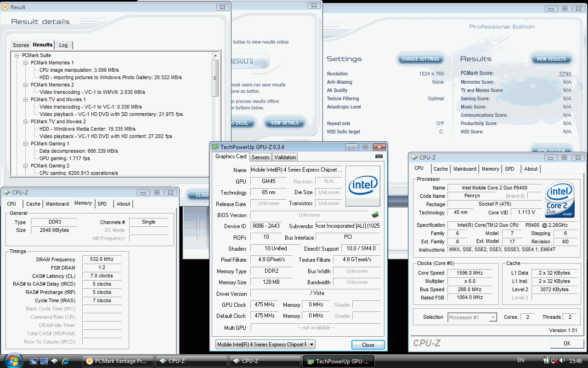Click the GPU-Z title bar application icon
The height and width of the screenshot is (368, 588).
click(215, 147)
